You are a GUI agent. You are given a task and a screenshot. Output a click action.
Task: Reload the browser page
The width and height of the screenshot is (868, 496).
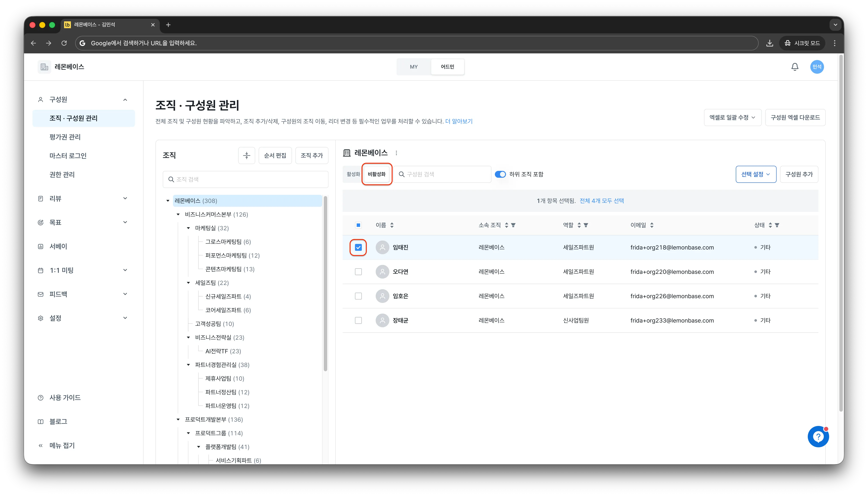point(64,43)
